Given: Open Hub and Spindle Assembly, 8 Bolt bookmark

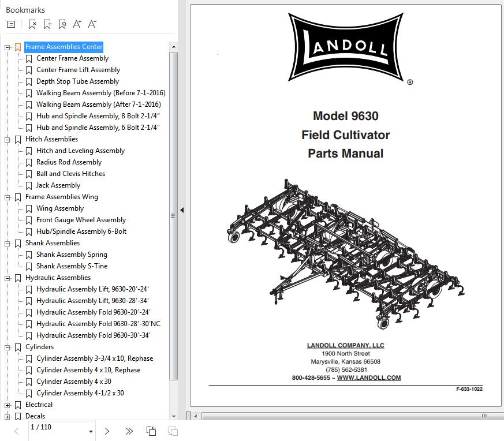Looking at the screenshot, I should tap(98, 116).
